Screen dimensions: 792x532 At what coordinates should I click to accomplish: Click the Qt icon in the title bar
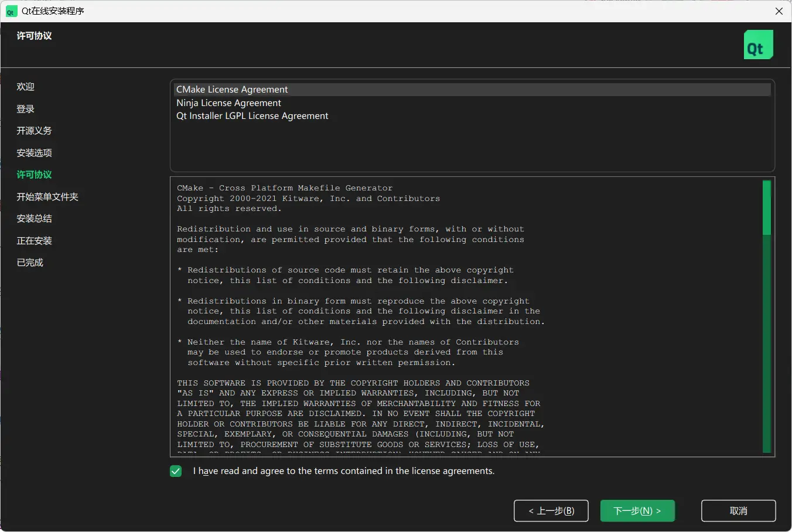pyautogui.click(x=11, y=11)
